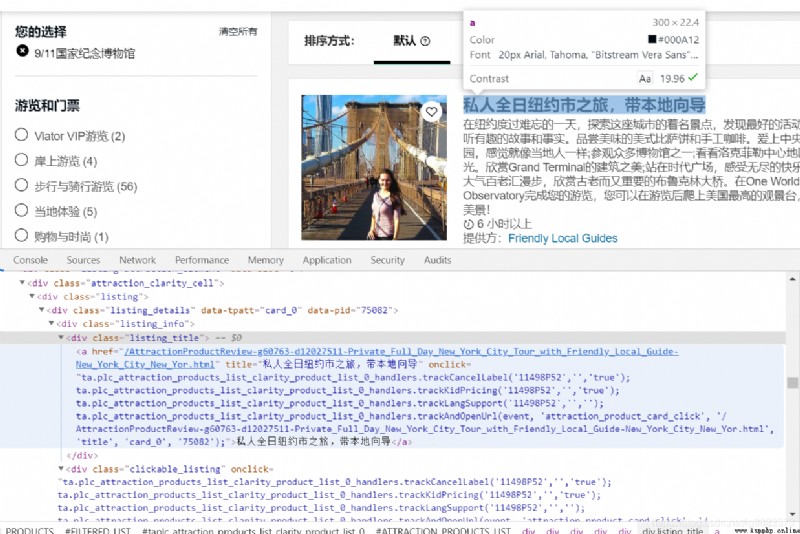Open the 私人全日纽约市之旅 tour title link
Screen dimensions: 800x534
pyautogui.click(x=584, y=105)
